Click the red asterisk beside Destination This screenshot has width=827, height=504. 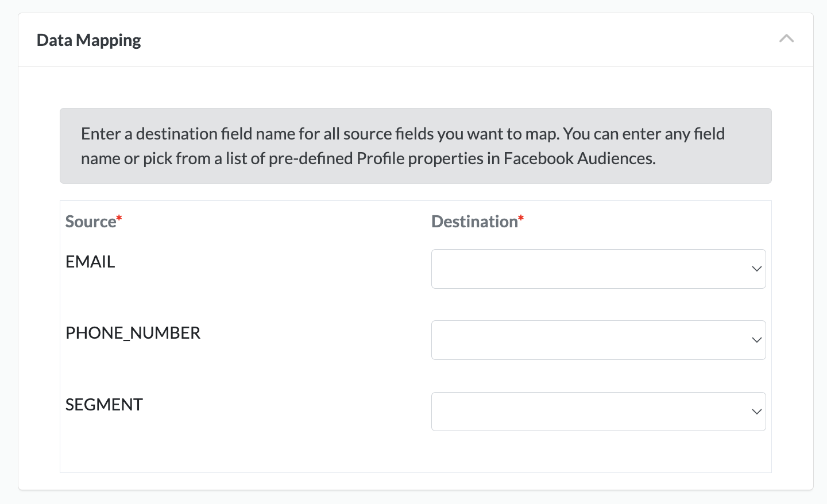(521, 218)
